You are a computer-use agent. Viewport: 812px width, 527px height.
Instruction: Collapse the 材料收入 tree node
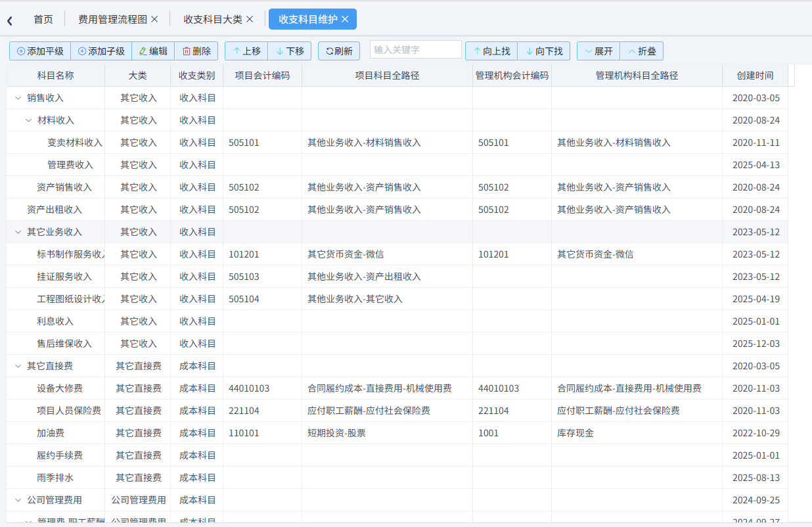click(x=28, y=120)
